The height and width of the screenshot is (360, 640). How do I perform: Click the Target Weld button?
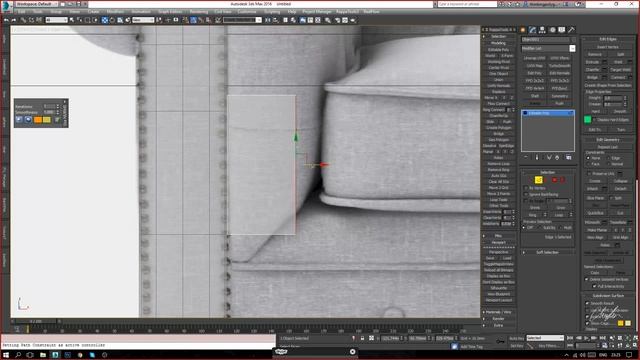pos(620,70)
